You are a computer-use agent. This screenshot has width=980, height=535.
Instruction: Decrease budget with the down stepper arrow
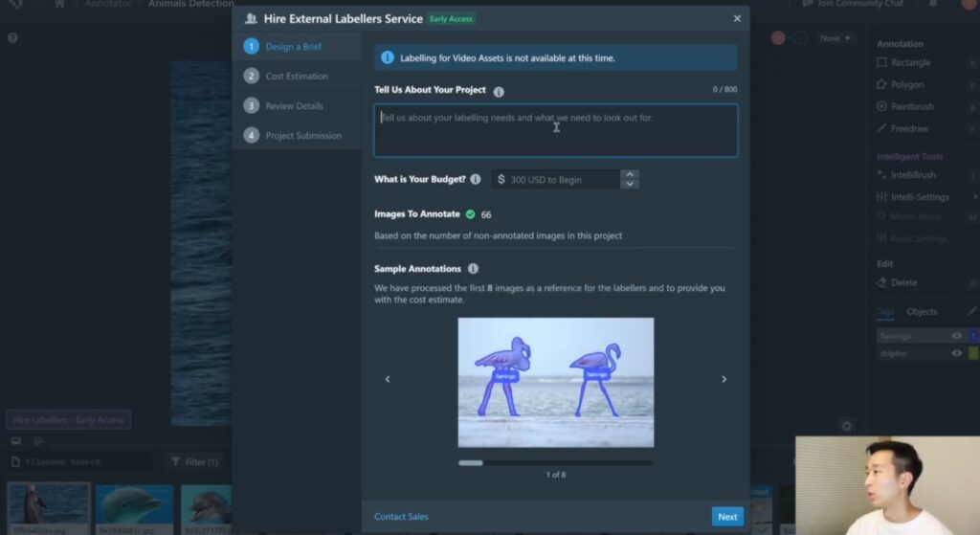click(x=630, y=184)
